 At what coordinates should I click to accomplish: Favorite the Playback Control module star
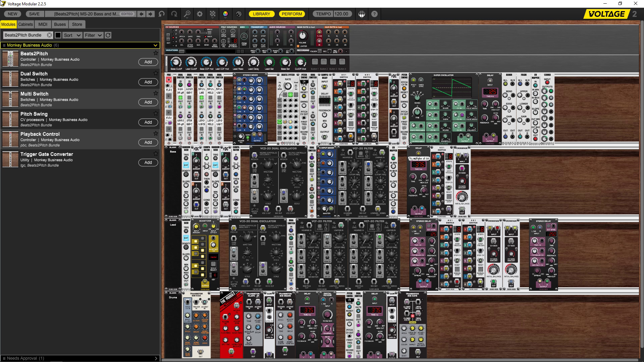156,133
